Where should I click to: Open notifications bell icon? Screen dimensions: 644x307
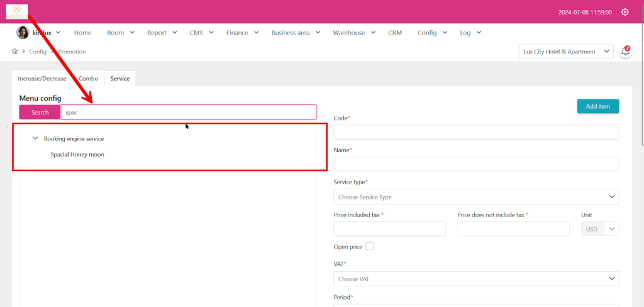(625, 52)
